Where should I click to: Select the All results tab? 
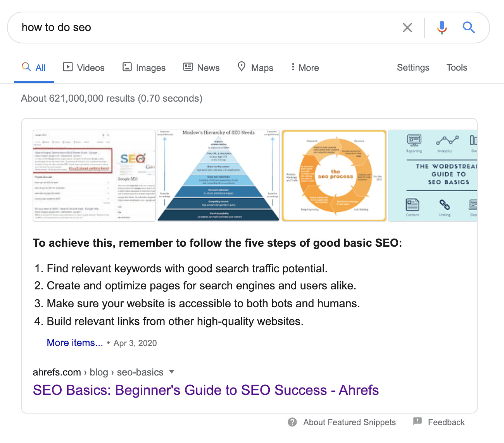34,68
